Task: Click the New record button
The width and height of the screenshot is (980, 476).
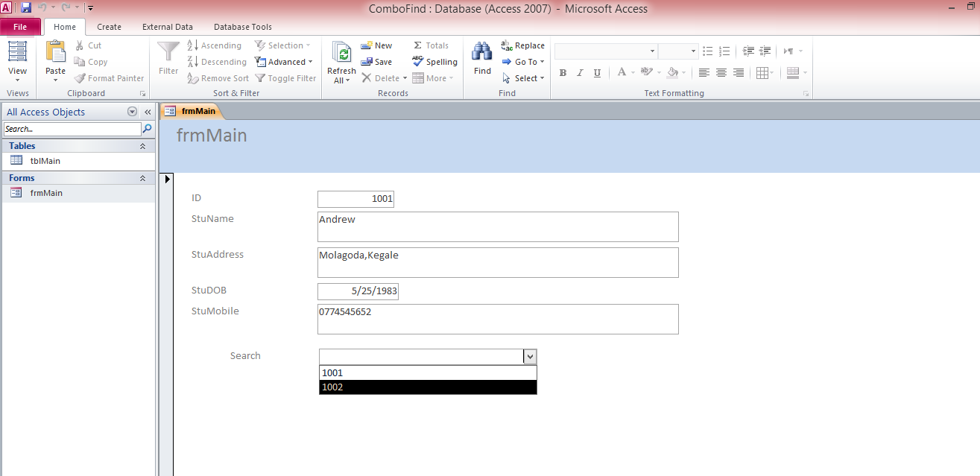Action: pos(376,45)
